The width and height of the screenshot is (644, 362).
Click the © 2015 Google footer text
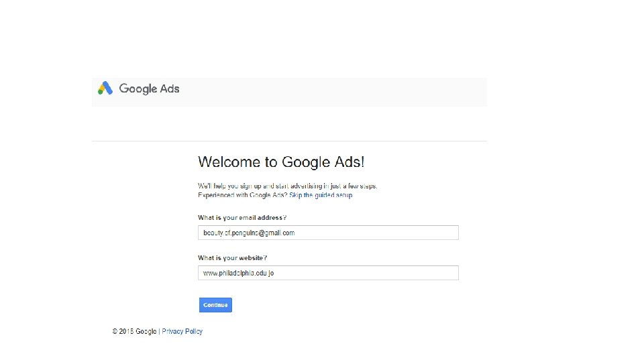click(x=134, y=331)
